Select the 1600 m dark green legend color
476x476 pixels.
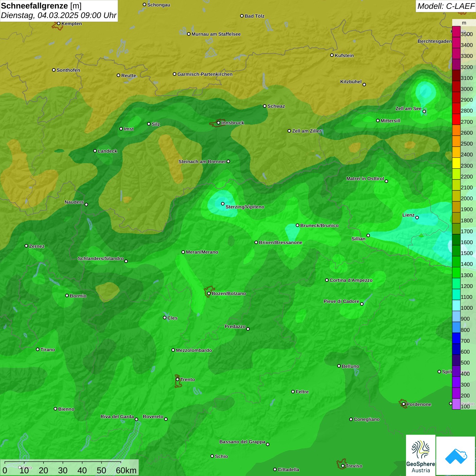[x=456, y=240]
